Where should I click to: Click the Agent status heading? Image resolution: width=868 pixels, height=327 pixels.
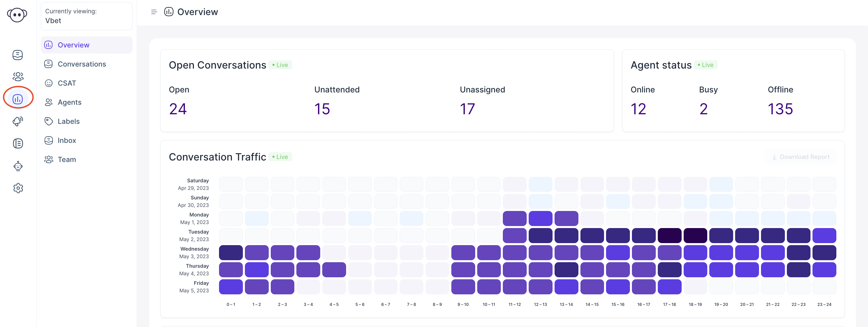[x=661, y=65]
